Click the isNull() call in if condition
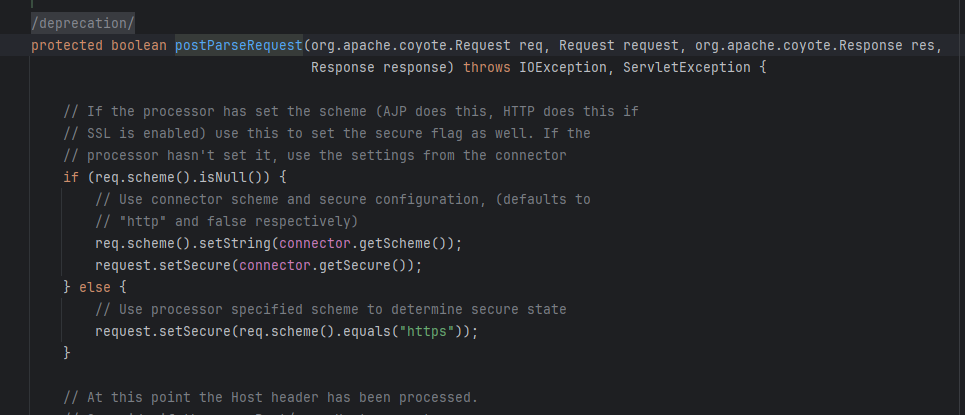Screen dimensions: 965x415 (231, 177)
